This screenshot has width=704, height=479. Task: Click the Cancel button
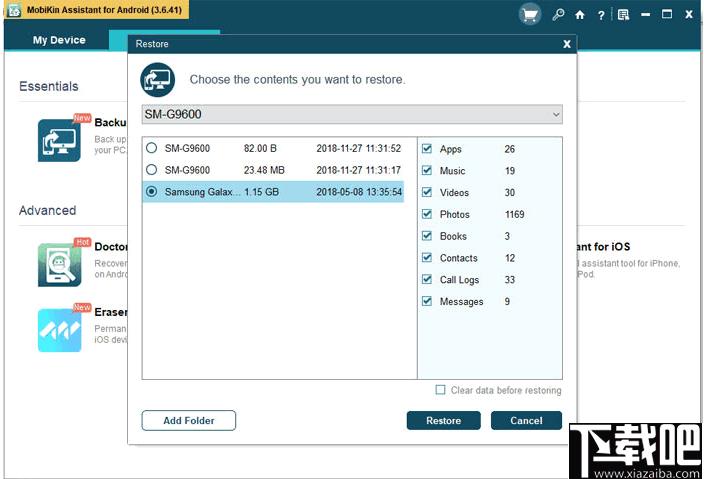(526, 421)
